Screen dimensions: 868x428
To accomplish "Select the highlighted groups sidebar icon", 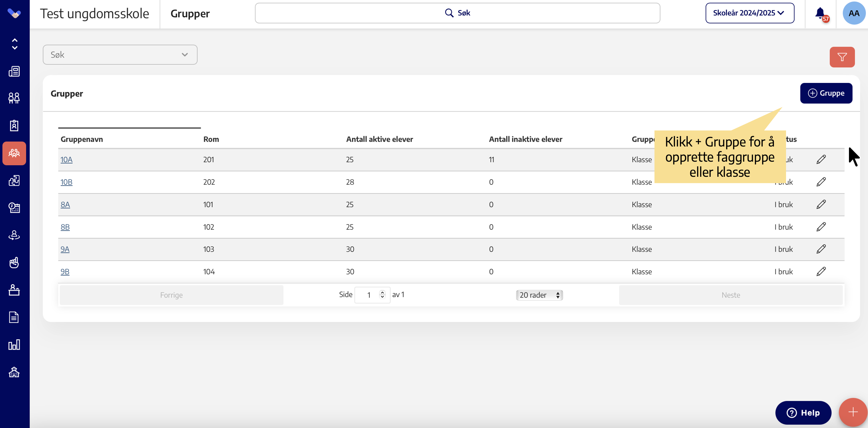I will point(14,153).
